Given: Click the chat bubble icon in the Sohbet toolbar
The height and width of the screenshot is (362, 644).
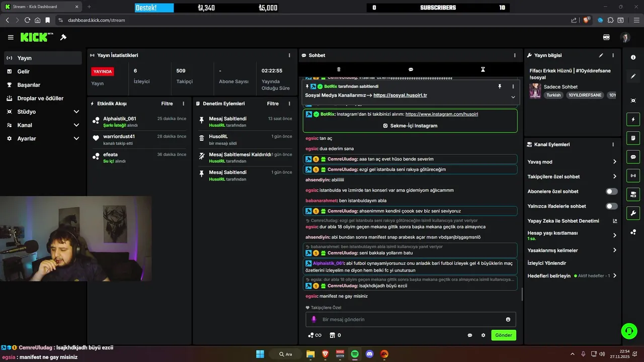Looking at the screenshot, I should click(411, 69).
